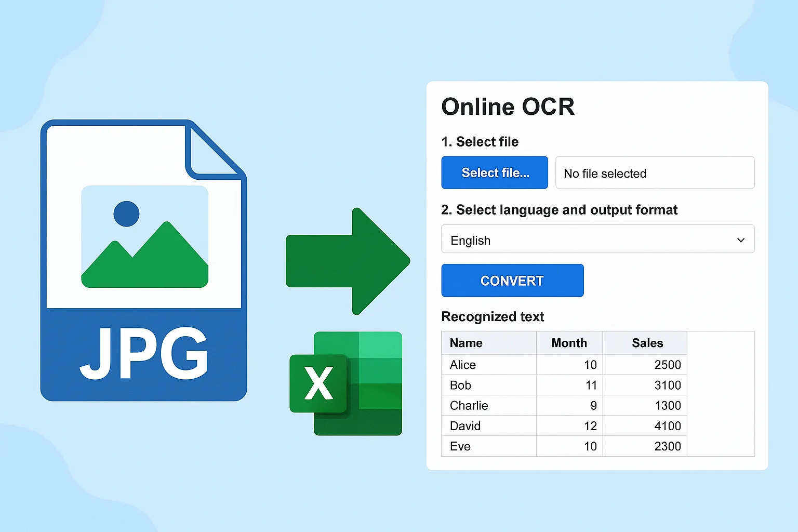Click the 'Name' column header
This screenshot has width=798, height=532.
point(489,343)
